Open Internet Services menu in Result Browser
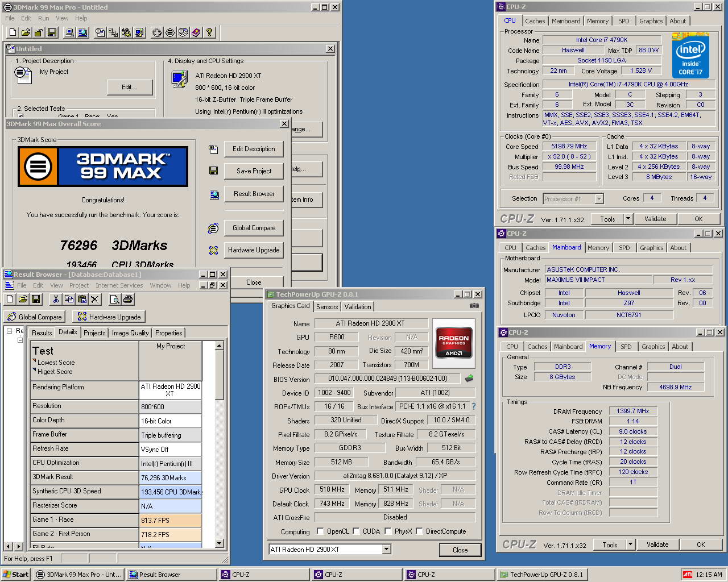This screenshot has width=728, height=582. (x=119, y=285)
